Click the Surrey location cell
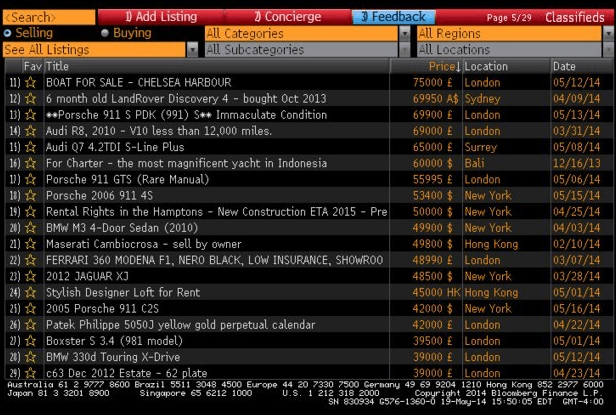This screenshot has height=415, width=616. (x=481, y=147)
